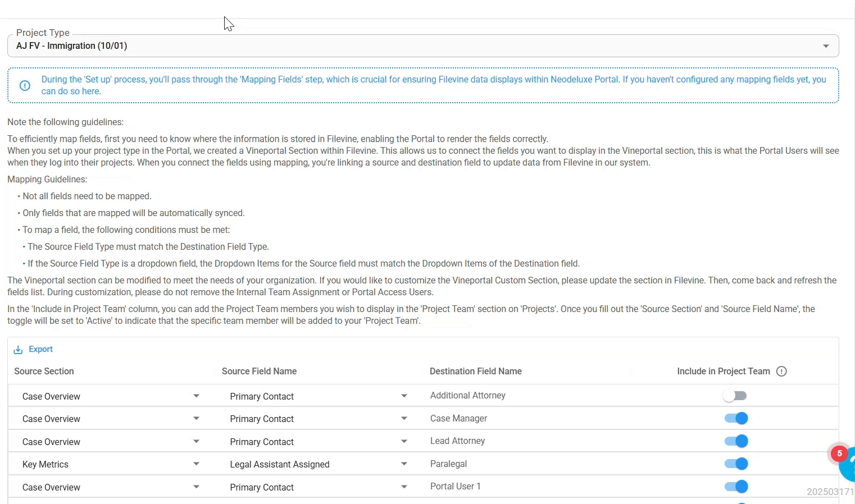Turn off the Lead Attorney project team toggle

coord(736,441)
